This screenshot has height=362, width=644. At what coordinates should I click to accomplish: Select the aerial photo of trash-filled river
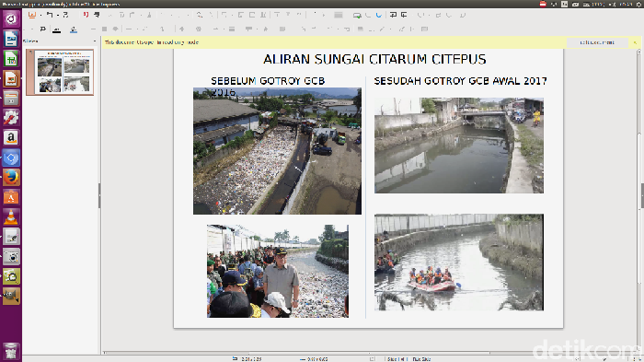click(277, 151)
